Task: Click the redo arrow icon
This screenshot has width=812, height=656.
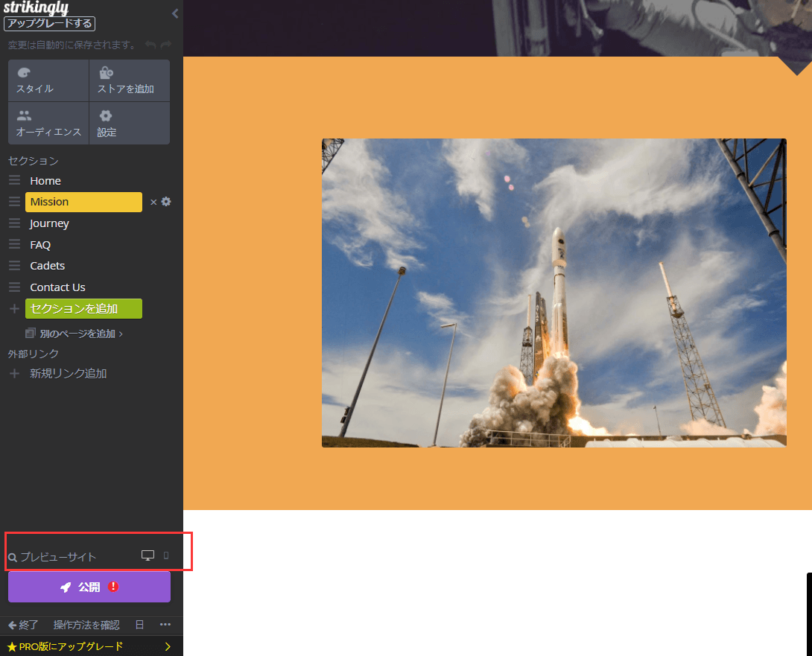Action: [165, 45]
